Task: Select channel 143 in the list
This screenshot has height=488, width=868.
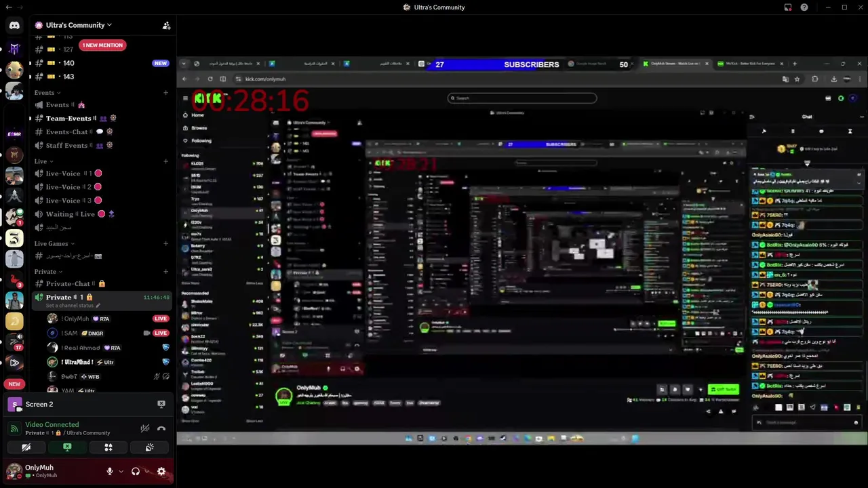Action: pyautogui.click(x=102, y=77)
